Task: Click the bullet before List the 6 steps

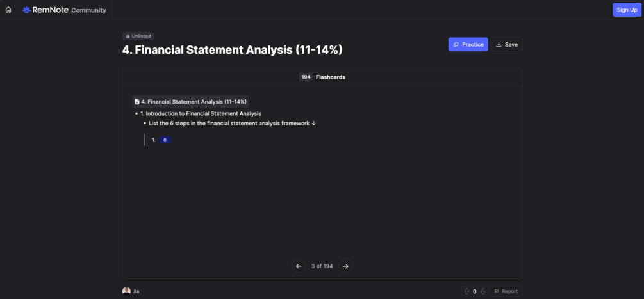Action: click(145, 123)
